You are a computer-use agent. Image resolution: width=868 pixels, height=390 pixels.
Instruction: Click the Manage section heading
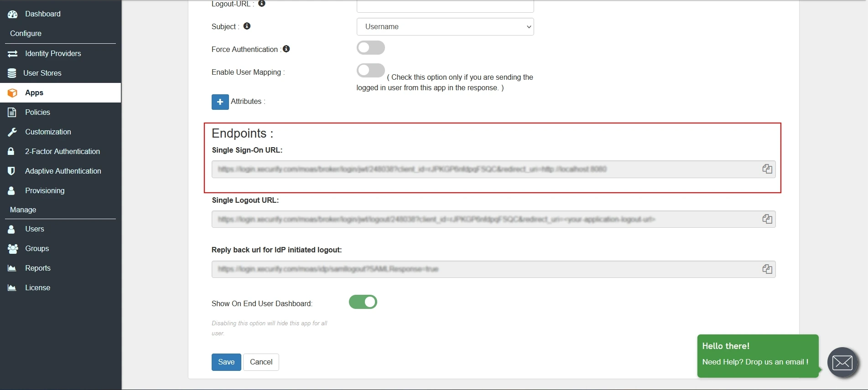[23, 210]
